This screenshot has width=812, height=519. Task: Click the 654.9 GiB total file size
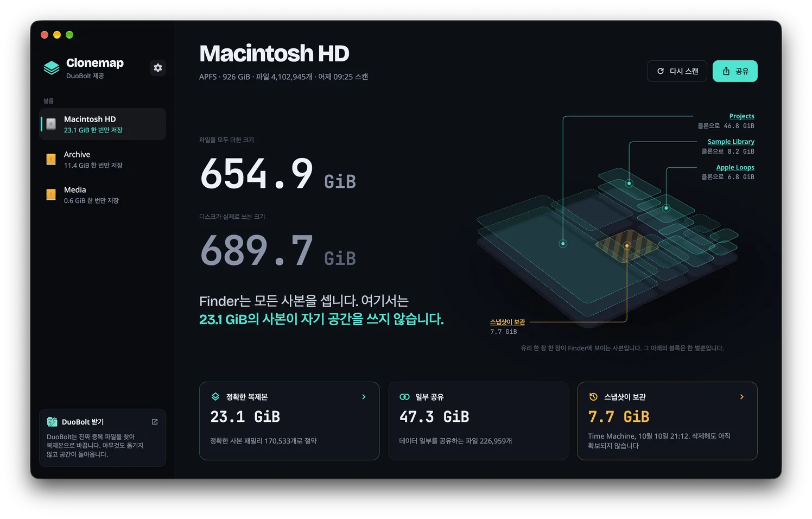(278, 174)
